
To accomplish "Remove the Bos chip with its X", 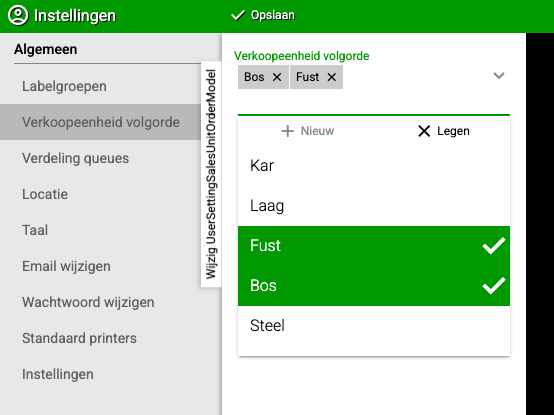I will [277, 77].
